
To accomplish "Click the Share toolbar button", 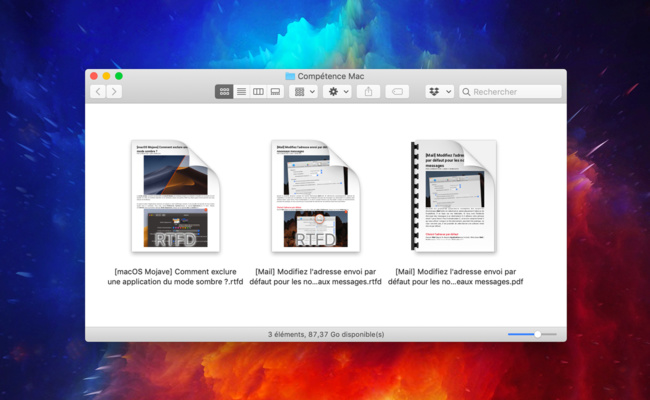I will (368, 91).
